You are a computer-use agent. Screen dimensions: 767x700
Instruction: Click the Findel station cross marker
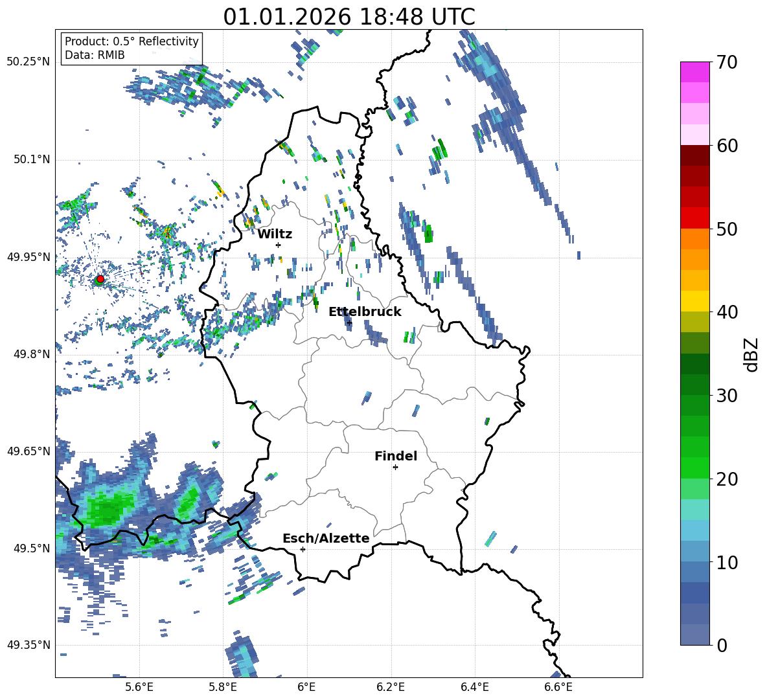pos(395,468)
